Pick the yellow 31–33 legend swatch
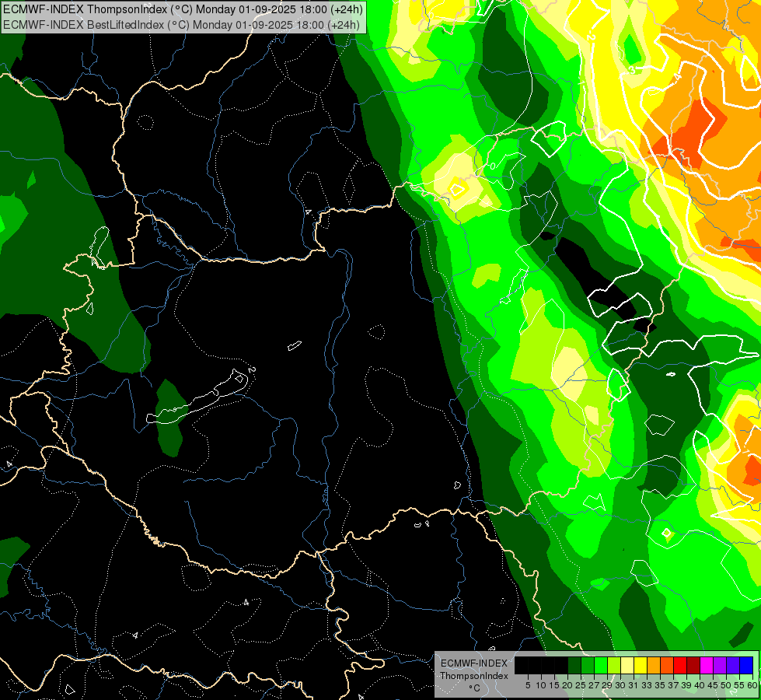761x700 pixels. click(641, 665)
